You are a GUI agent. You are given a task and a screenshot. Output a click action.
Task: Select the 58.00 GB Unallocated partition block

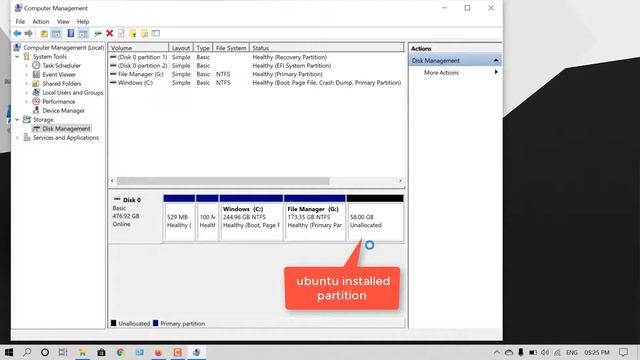click(375, 218)
